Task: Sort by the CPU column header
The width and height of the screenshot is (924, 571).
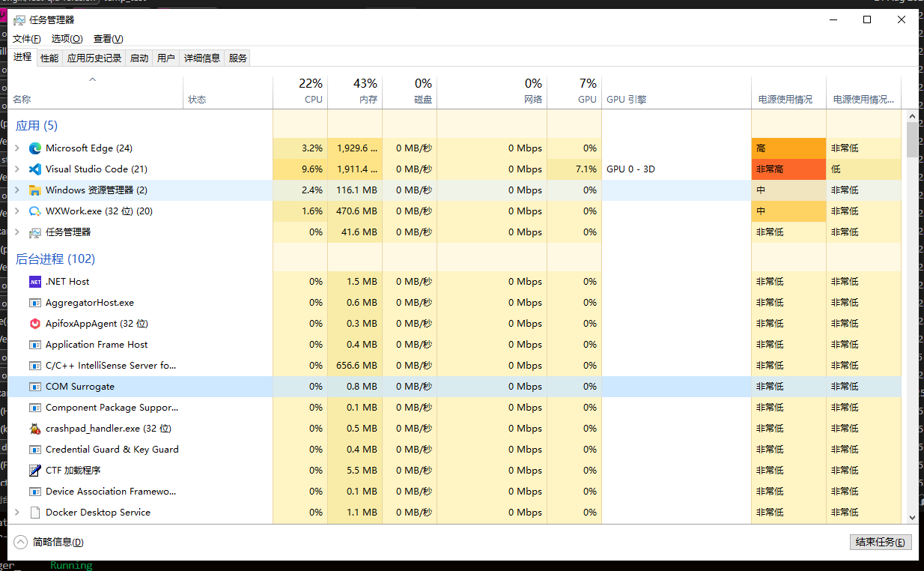Action: click(300, 91)
